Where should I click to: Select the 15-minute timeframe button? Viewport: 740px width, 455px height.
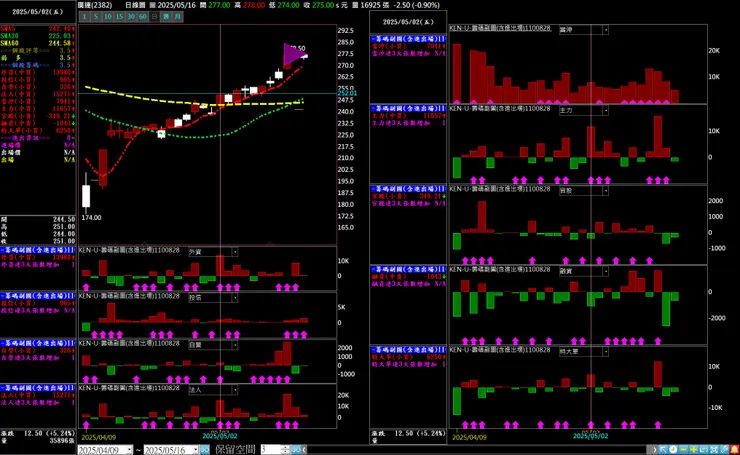coord(119,17)
